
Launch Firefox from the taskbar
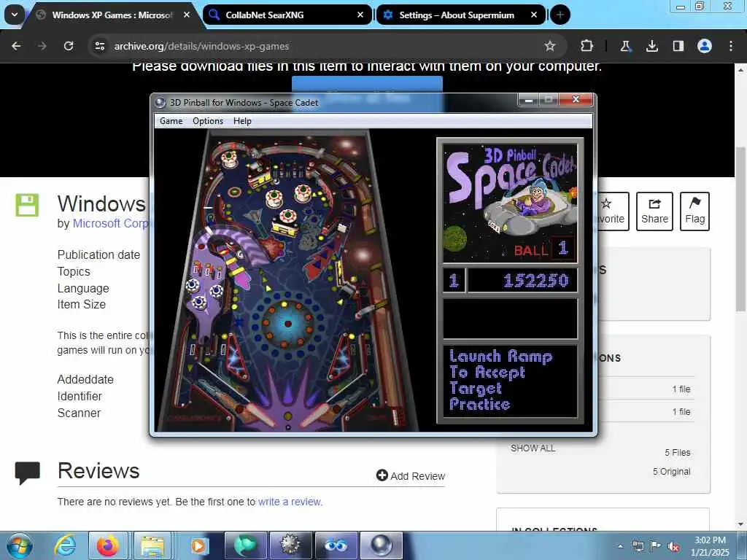(108, 545)
